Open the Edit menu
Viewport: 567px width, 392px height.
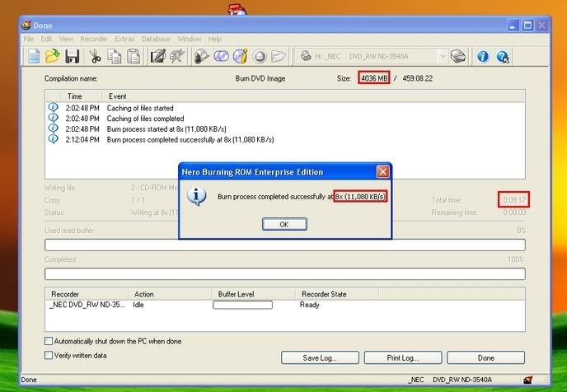click(x=46, y=39)
